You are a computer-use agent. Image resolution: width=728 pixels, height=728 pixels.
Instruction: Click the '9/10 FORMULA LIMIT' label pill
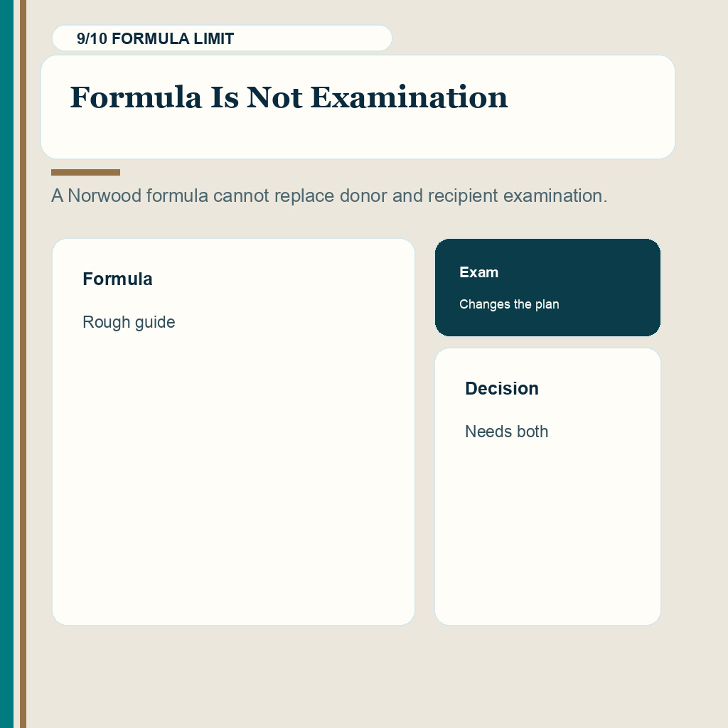[222, 38]
